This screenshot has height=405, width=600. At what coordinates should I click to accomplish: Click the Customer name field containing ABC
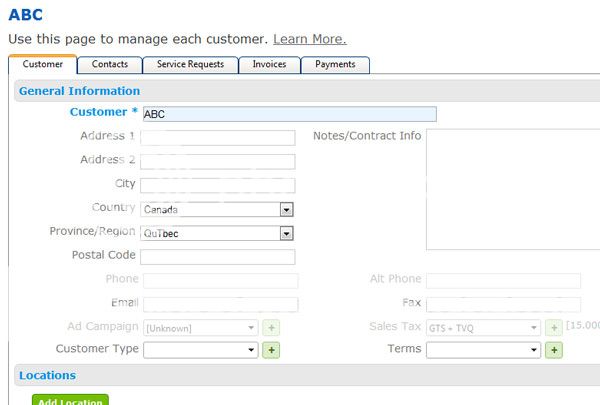point(289,114)
